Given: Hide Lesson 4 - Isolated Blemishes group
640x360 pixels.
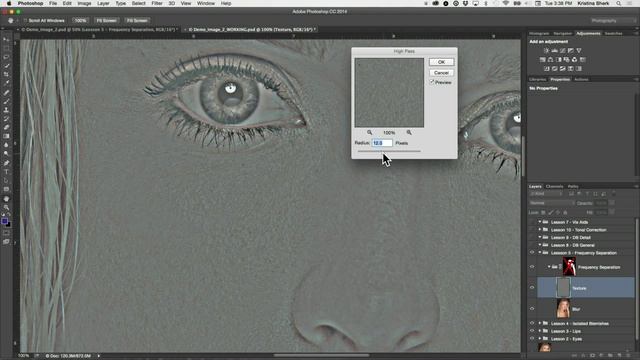Looking at the screenshot, I should (x=532, y=323).
